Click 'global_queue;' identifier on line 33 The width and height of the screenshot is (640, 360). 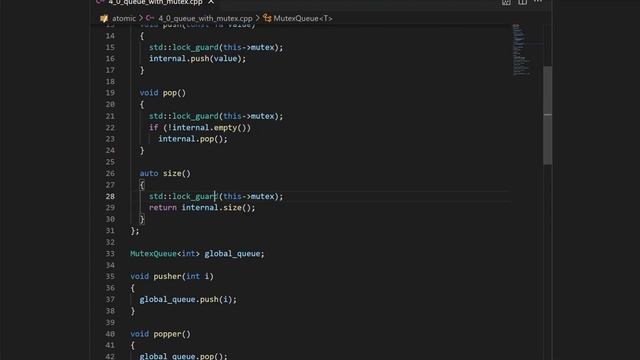point(234,254)
